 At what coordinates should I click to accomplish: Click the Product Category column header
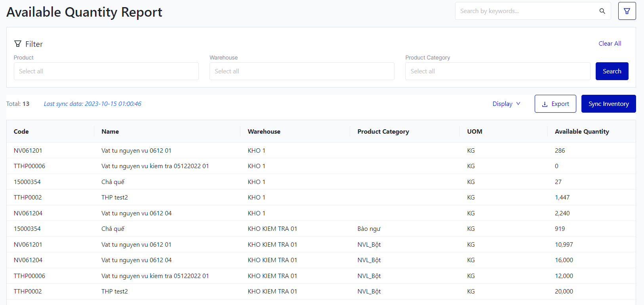(383, 132)
